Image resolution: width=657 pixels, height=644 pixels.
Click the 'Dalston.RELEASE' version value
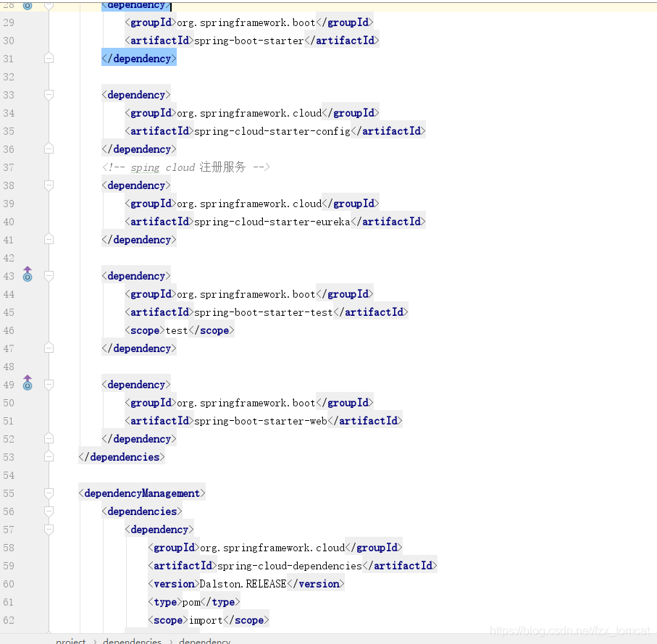[x=243, y=584]
